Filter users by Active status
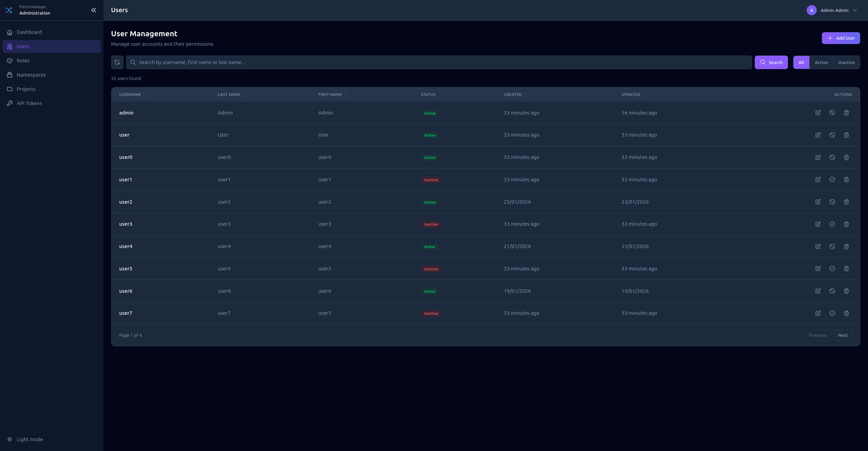This screenshot has width=868, height=451. click(821, 62)
